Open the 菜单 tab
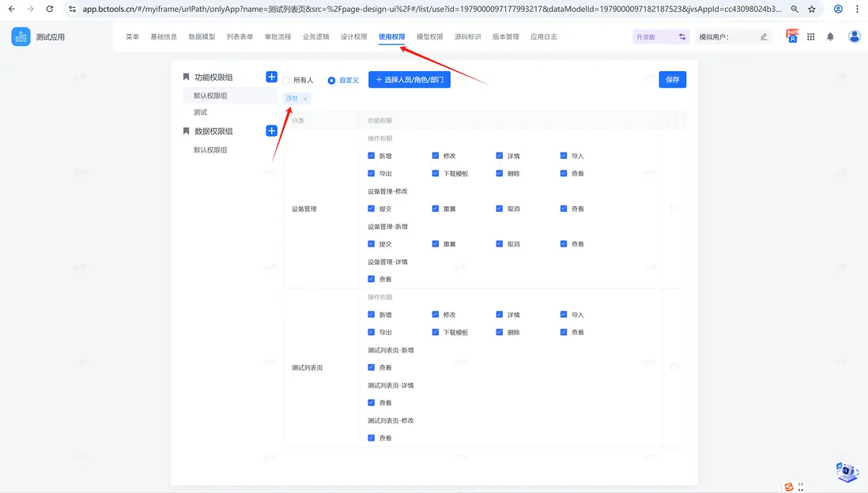868x493 pixels. pos(132,36)
